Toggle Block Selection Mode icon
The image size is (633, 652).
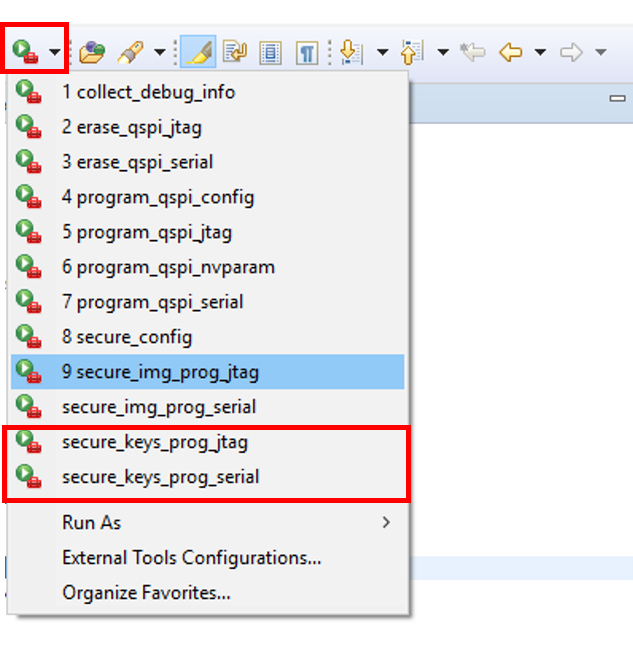coord(270,53)
